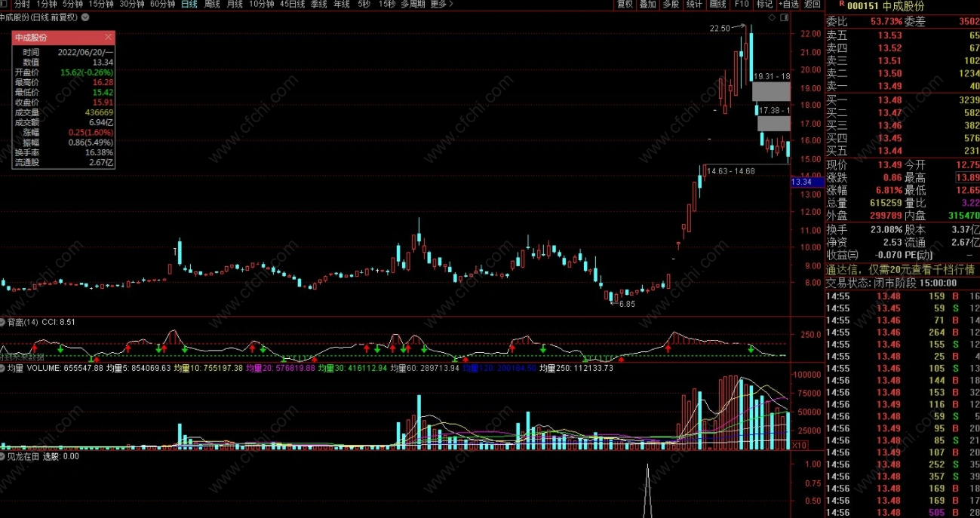This screenshot has height=518, width=980.
Task: Click the X10 volume scale label
Action: (x=798, y=445)
